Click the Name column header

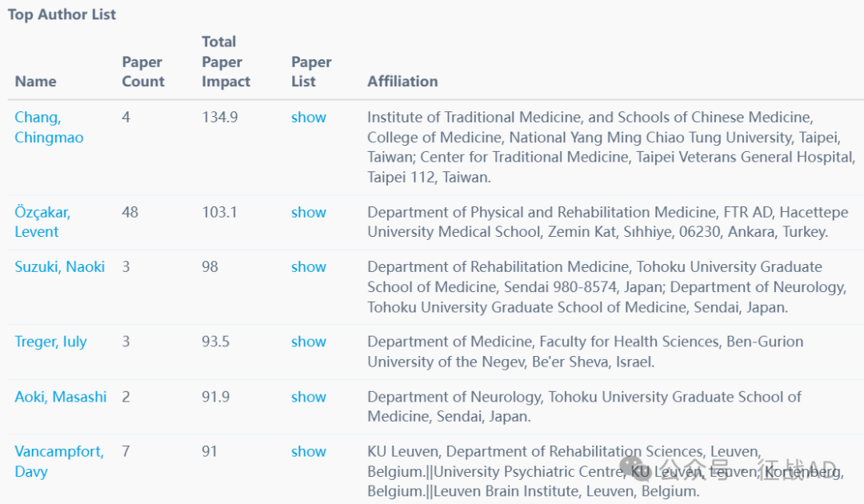click(35, 82)
